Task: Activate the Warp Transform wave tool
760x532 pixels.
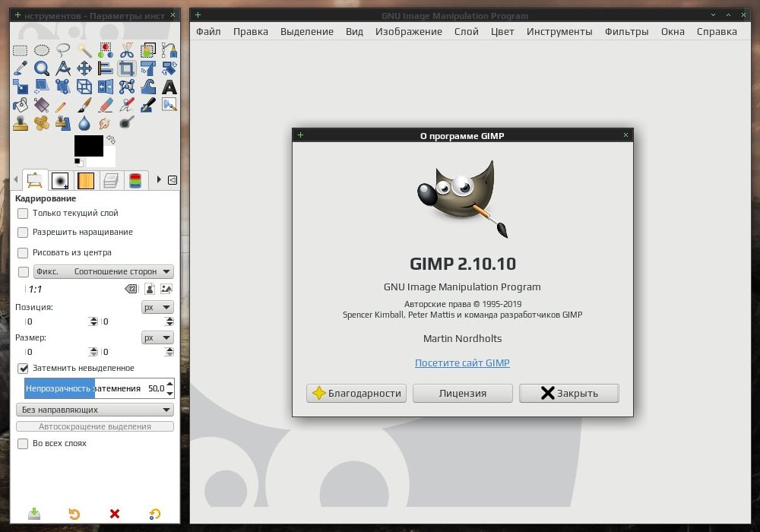Action: point(148,87)
